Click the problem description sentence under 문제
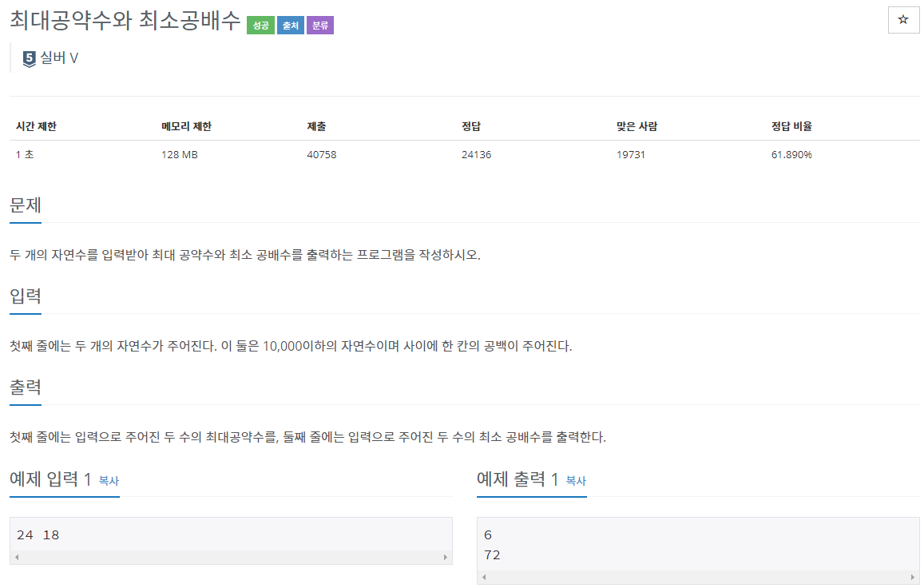Screen dimensions: 924x588 click(x=245, y=255)
